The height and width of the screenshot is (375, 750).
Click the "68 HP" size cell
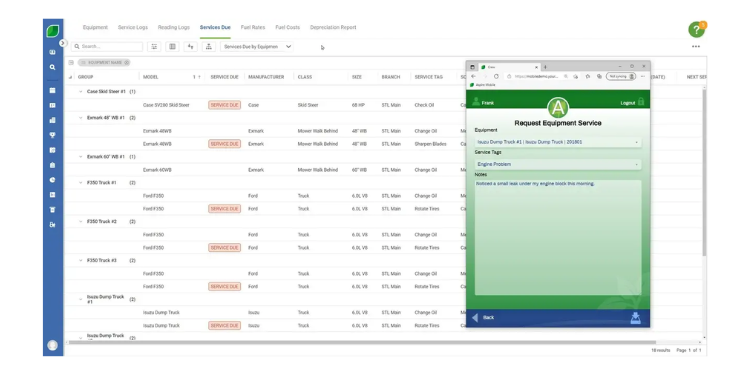[x=358, y=105]
